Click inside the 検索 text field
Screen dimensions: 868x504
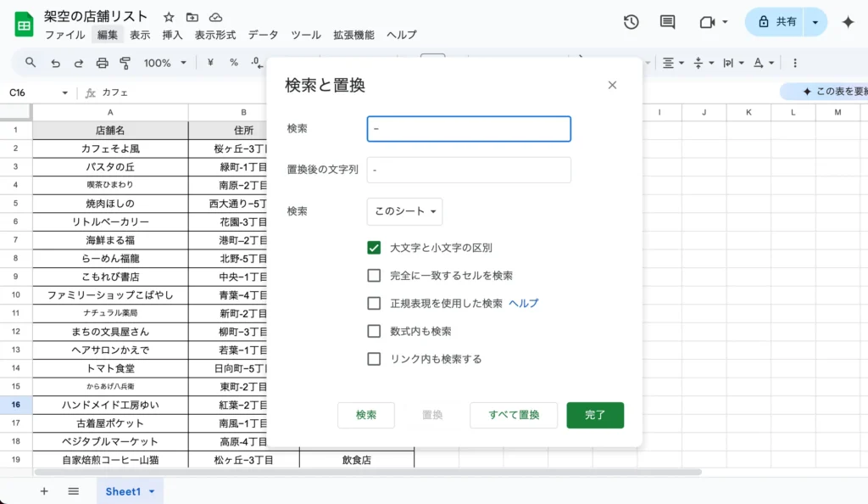[469, 128]
